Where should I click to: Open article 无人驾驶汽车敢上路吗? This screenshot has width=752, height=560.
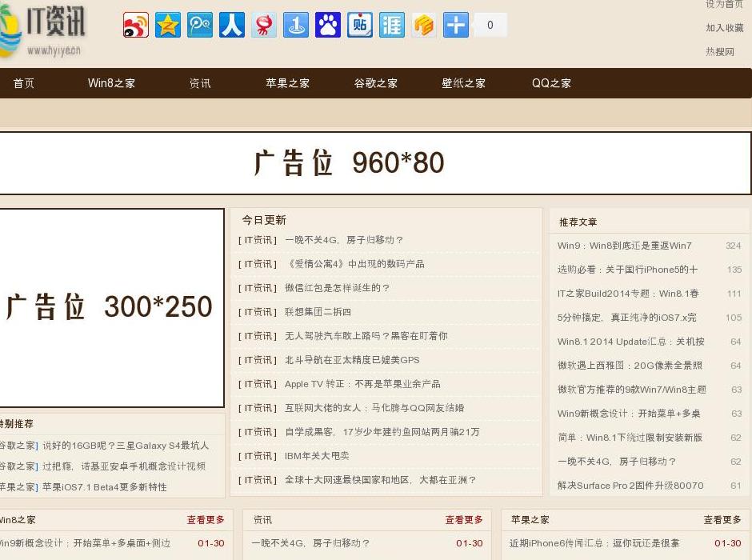coord(366,336)
